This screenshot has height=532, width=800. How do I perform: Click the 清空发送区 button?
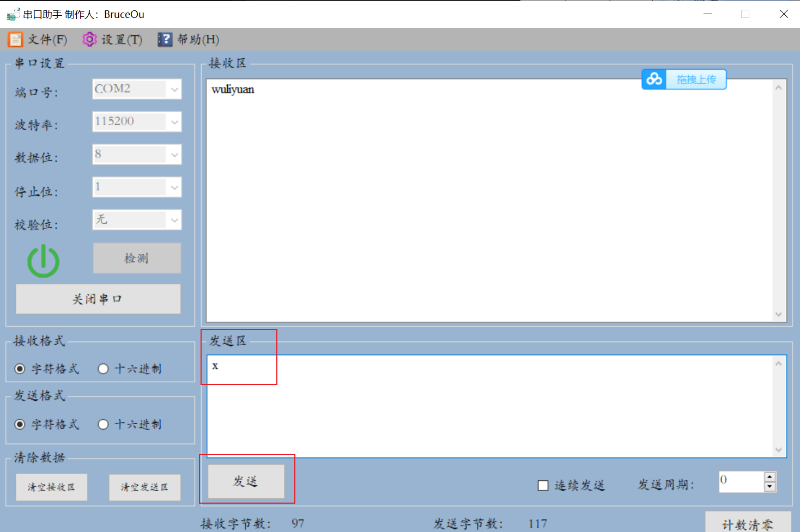point(144,487)
